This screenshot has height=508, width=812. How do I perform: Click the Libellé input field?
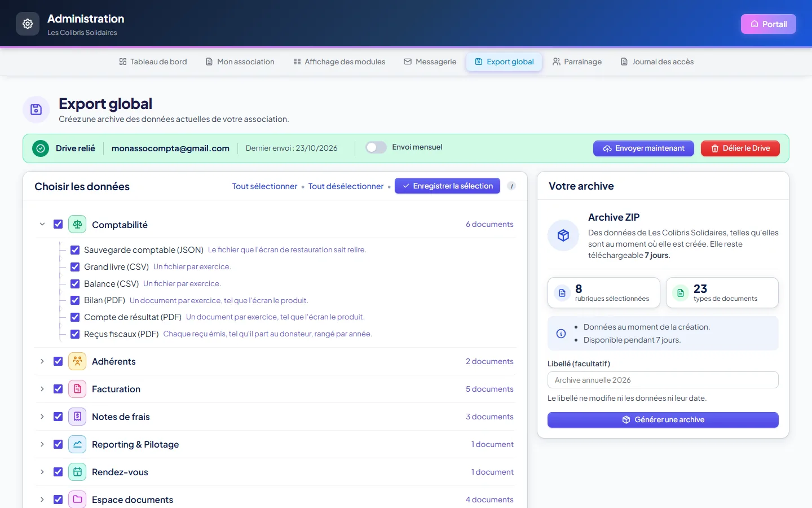(663, 380)
